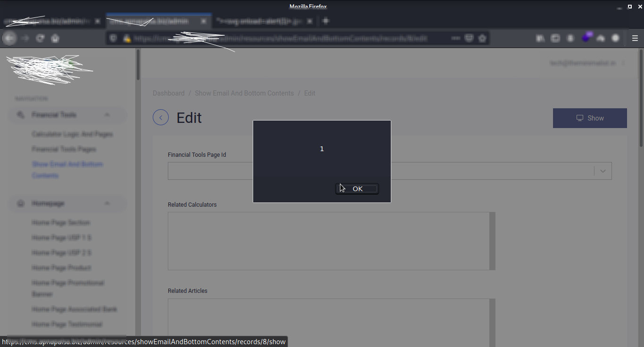Click the Show button

pyautogui.click(x=590, y=118)
